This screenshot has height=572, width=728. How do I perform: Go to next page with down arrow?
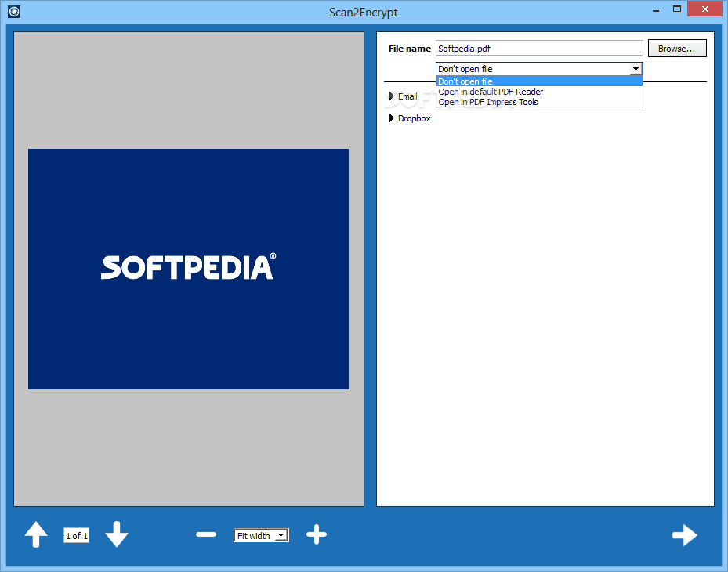[x=117, y=534]
